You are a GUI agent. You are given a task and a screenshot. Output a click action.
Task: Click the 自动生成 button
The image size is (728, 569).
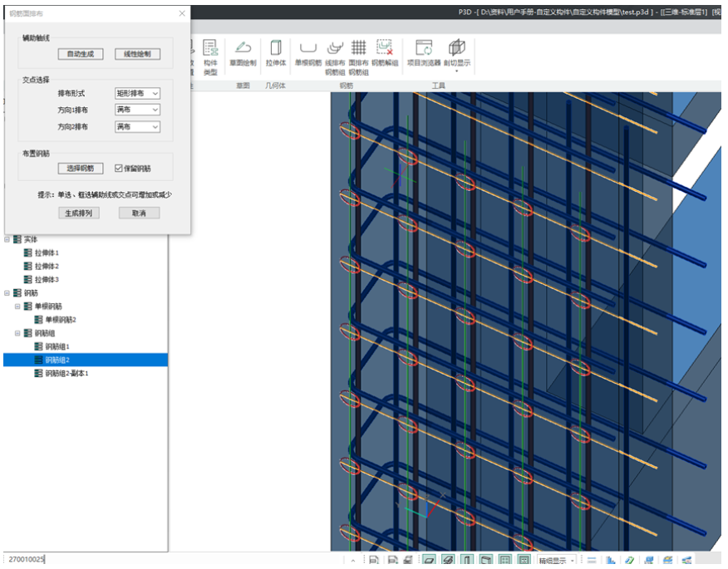(80, 54)
